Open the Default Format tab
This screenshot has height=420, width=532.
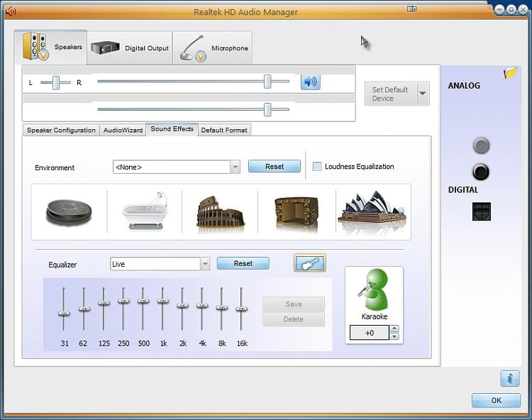224,131
